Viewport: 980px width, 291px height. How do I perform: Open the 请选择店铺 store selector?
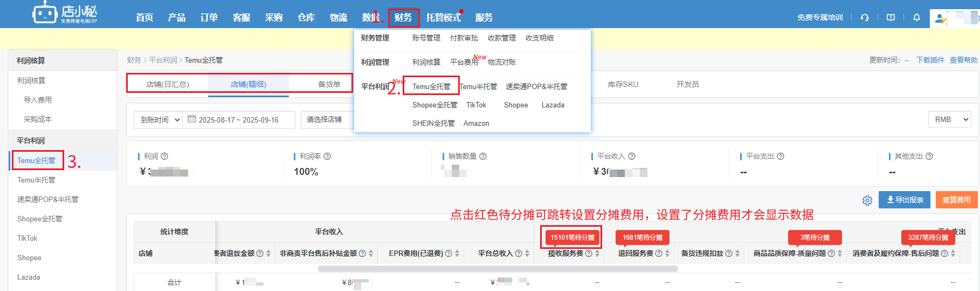click(328, 119)
